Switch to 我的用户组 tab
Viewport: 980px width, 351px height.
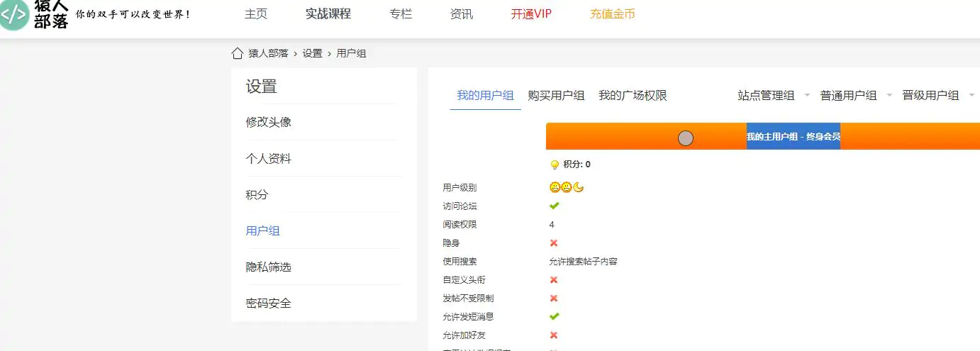coord(485,96)
